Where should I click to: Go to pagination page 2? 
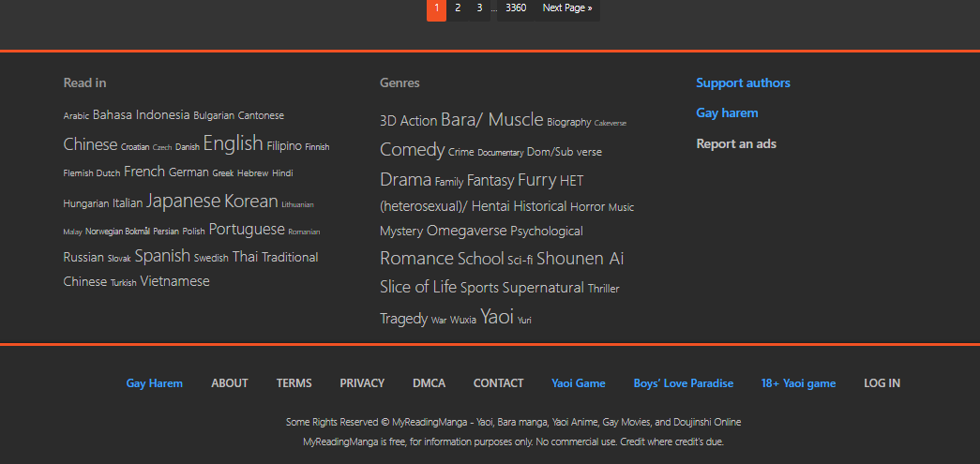(458, 8)
